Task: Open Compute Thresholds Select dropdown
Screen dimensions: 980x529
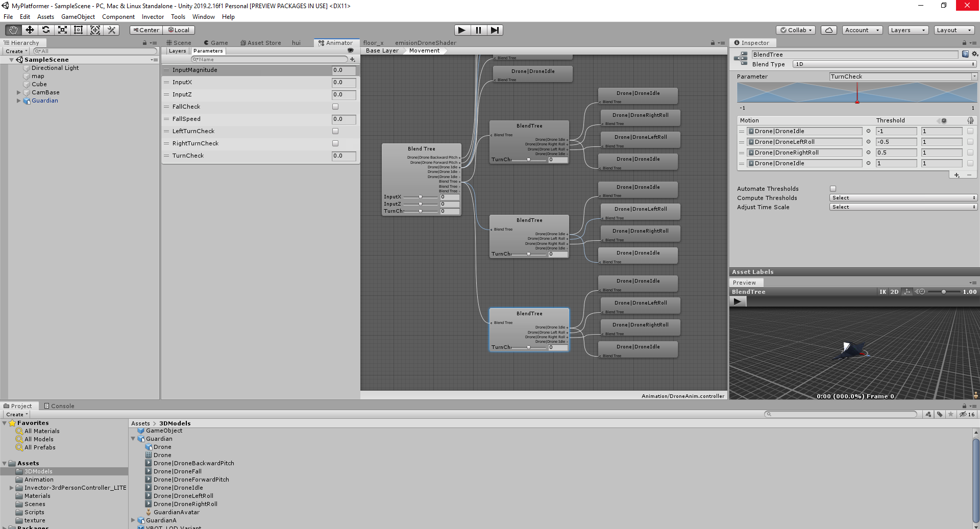Action: point(903,198)
